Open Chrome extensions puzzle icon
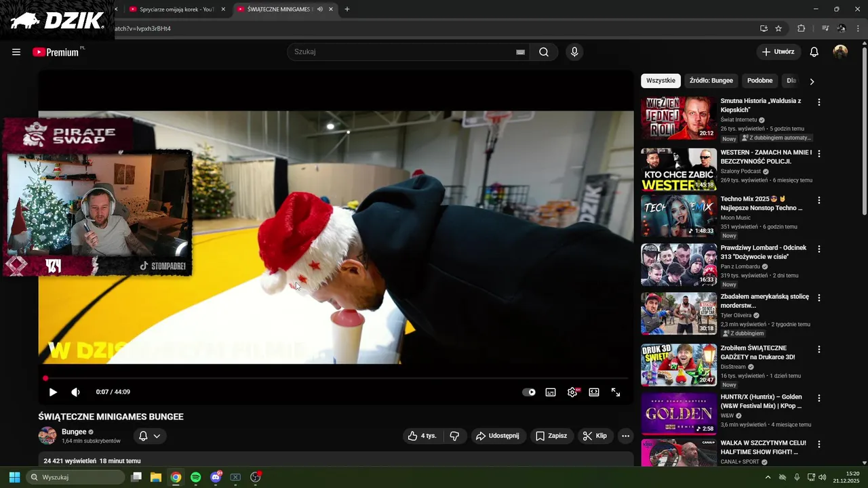Image resolution: width=868 pixels, height=488 pixels. 802,28
